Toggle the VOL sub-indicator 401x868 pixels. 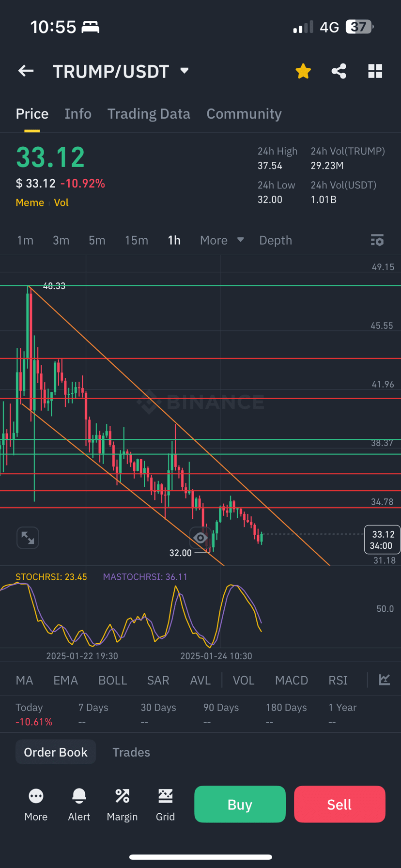(244, 680)
